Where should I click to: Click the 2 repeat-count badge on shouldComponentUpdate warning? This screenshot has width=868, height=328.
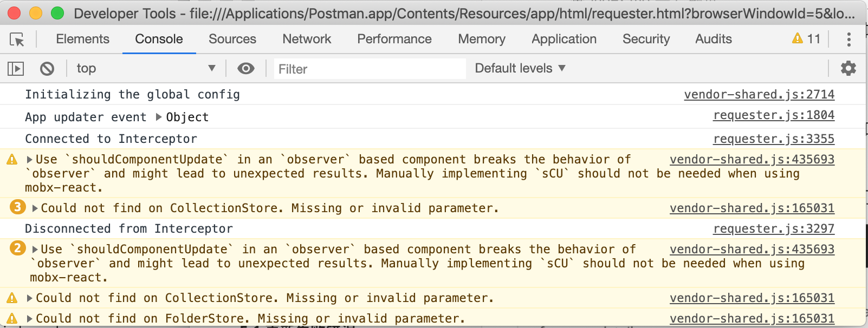17,248
